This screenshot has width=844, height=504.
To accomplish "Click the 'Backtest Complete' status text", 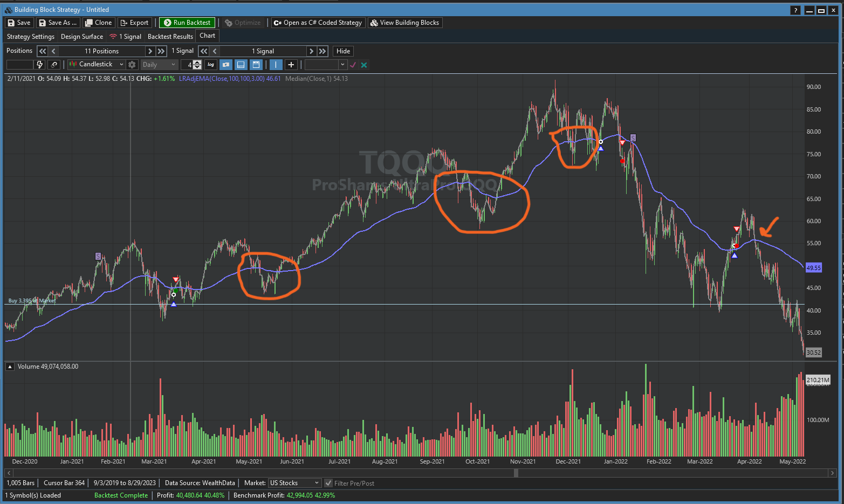I will coord(121,495).
